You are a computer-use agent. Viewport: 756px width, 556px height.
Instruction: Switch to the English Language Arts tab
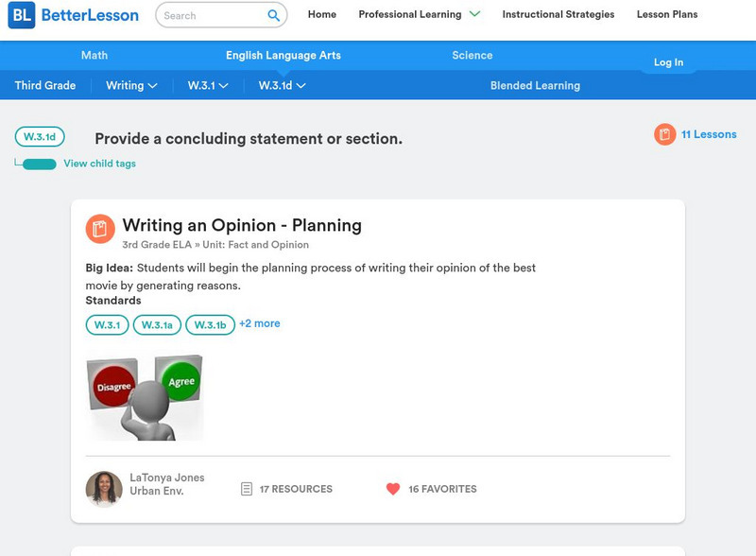pos(283,56)
